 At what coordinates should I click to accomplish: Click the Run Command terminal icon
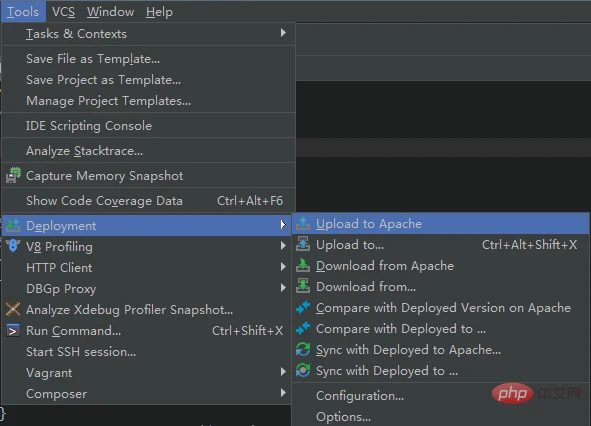[x=13, y=331]
